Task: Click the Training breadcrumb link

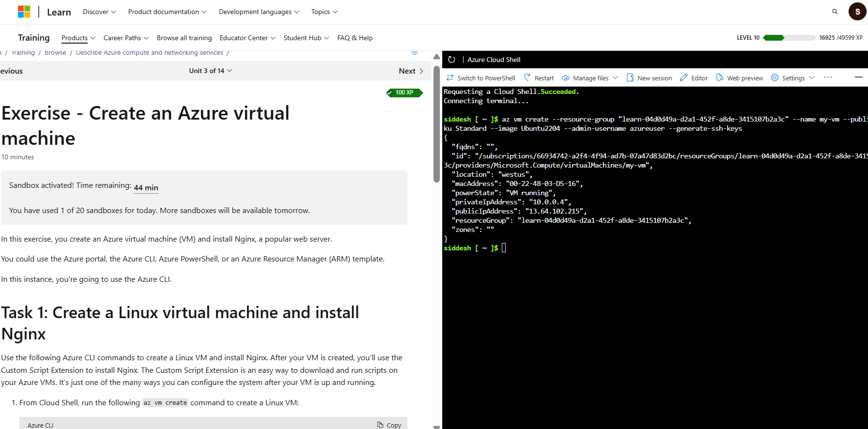Action: [23, 53]
